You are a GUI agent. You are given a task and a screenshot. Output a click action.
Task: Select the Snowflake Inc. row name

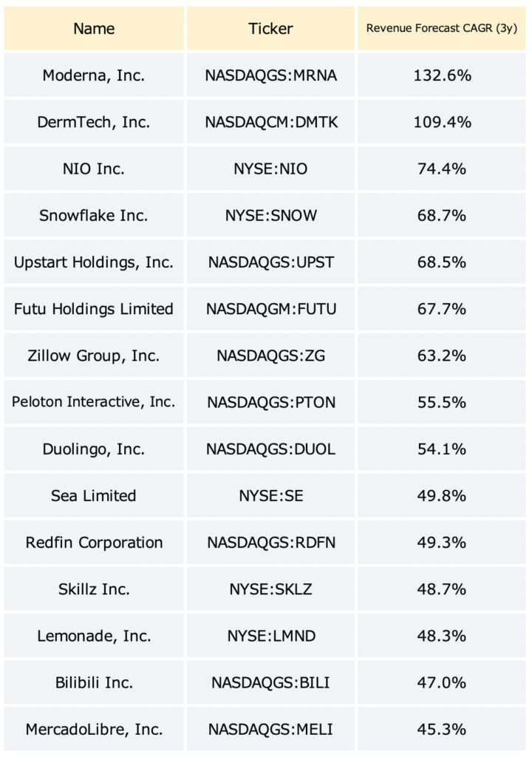(94, 215)
